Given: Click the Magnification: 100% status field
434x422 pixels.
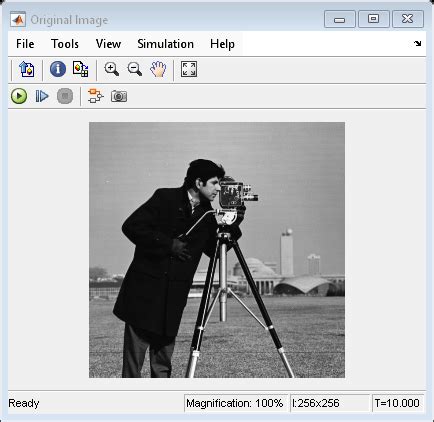Looking at the screenshot, I should [x=235, y=403].
